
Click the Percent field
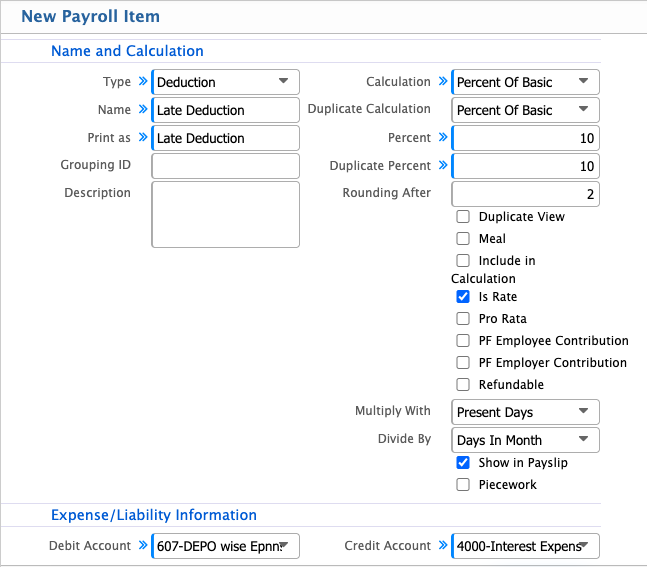click(x=525, y=138)
